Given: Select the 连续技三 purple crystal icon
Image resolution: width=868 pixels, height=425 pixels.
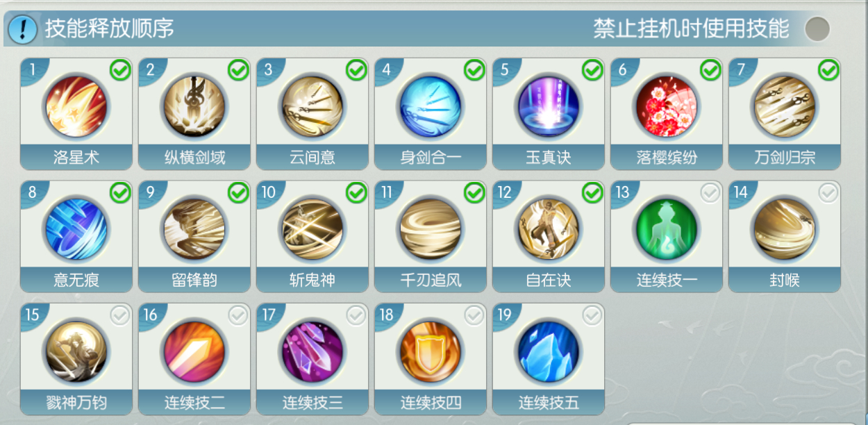Looking at the screenshot, I should click(x=312, y=351).
